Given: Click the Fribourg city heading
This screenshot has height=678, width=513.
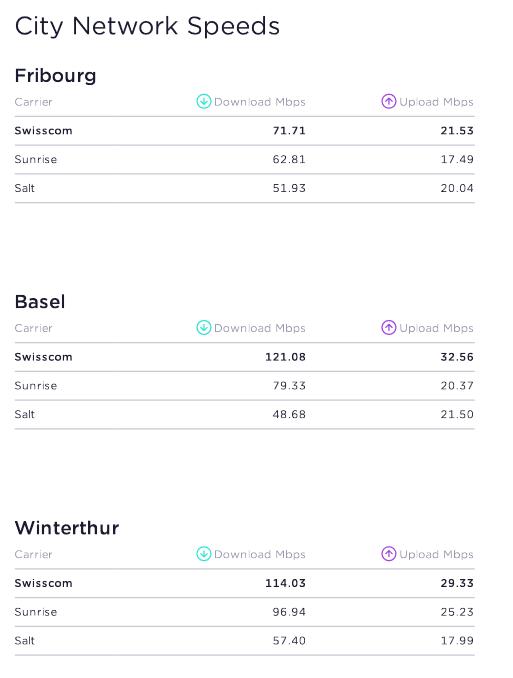Looking at the screenshot, I should click(x=55, y=76).
